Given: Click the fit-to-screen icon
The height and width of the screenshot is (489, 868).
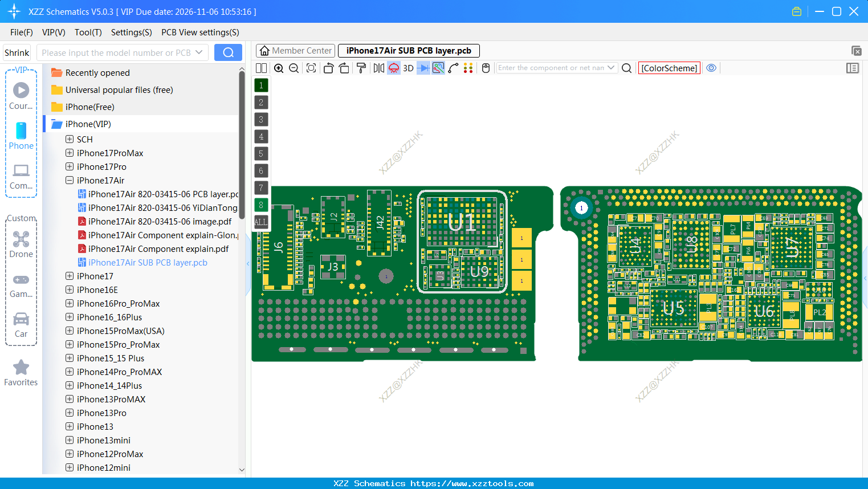Looking at the screenshot, I should (311, 68).
